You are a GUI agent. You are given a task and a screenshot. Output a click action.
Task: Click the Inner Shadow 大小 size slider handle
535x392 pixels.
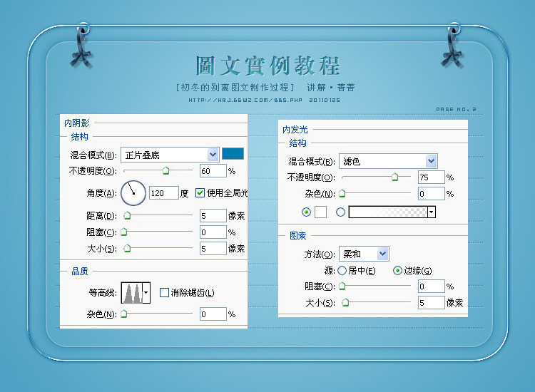[x=127, y=248]
